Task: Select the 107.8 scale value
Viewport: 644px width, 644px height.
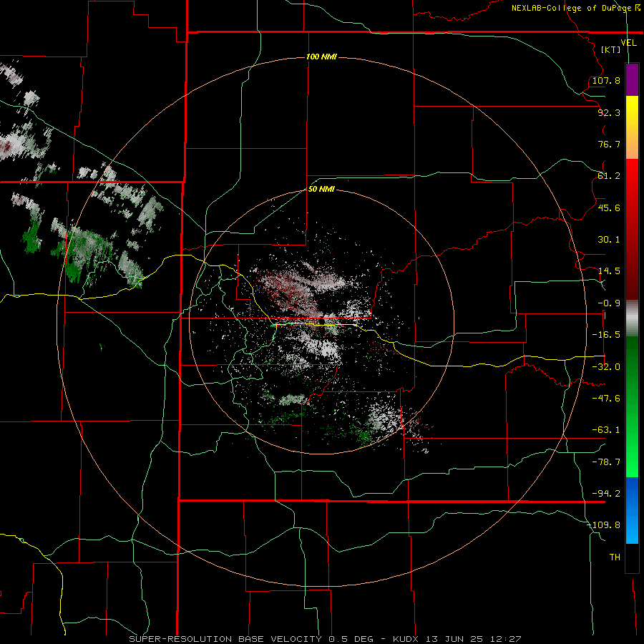Action: 606,80
